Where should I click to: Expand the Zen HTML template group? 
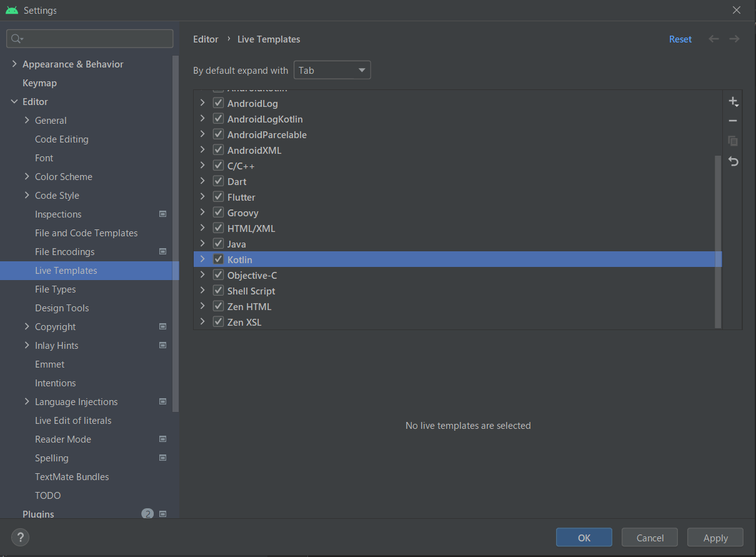point(202,306)
